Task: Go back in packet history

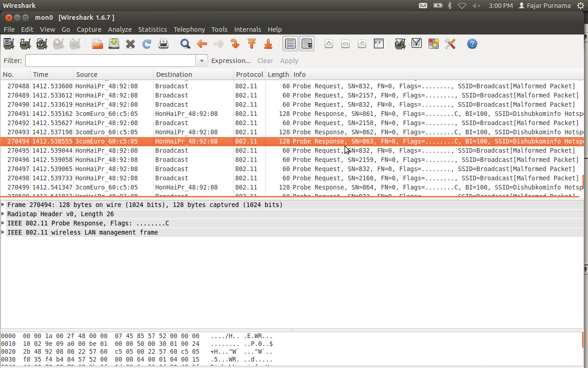Action: click(202, 44)
